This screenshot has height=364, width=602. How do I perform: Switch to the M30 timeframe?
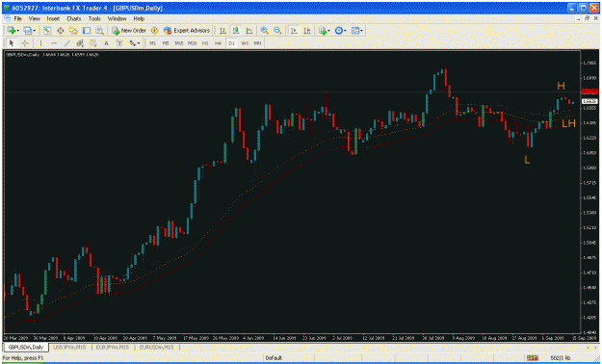[x=192, y=43]
